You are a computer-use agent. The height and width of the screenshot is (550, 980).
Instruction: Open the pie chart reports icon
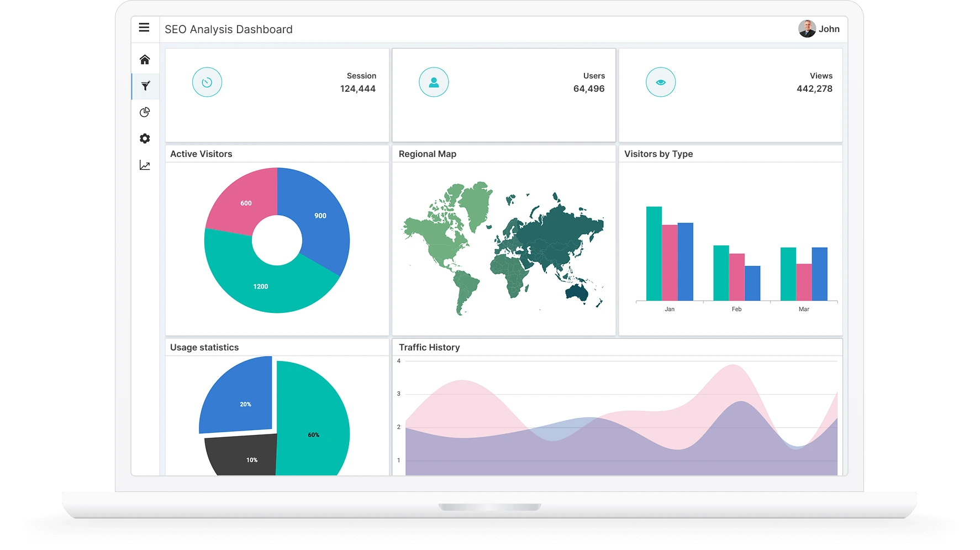[x=145, y=112]
